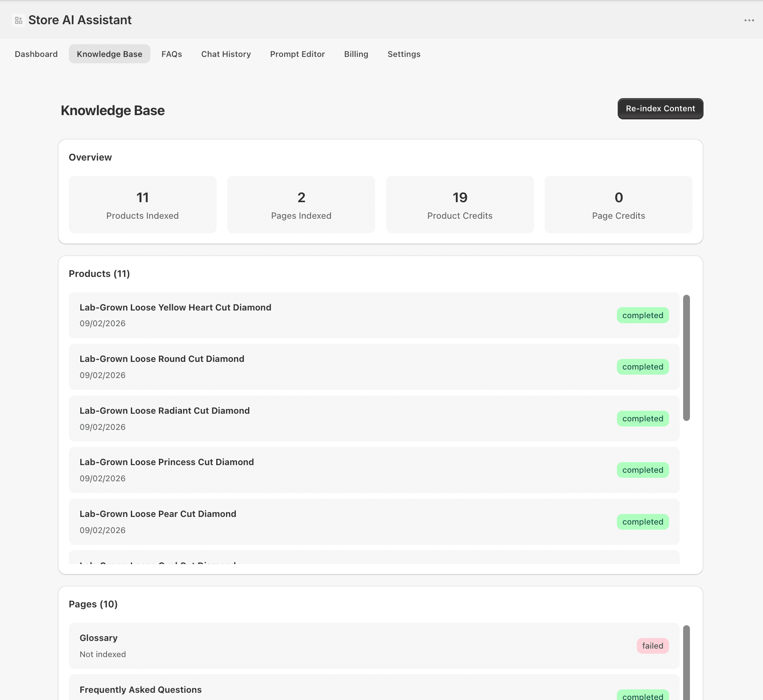
Task: Click the Store AI Assistant app icon
Action: 18,20
